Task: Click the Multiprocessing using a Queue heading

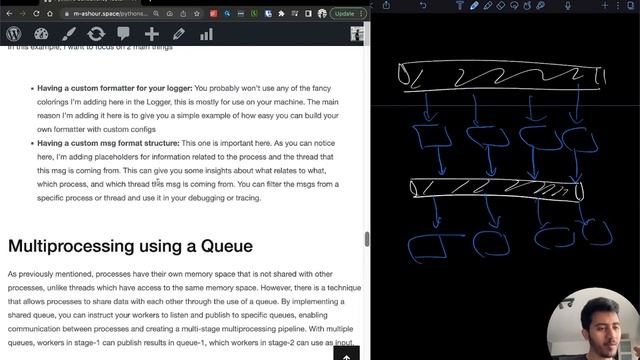Action: (130, 246)
